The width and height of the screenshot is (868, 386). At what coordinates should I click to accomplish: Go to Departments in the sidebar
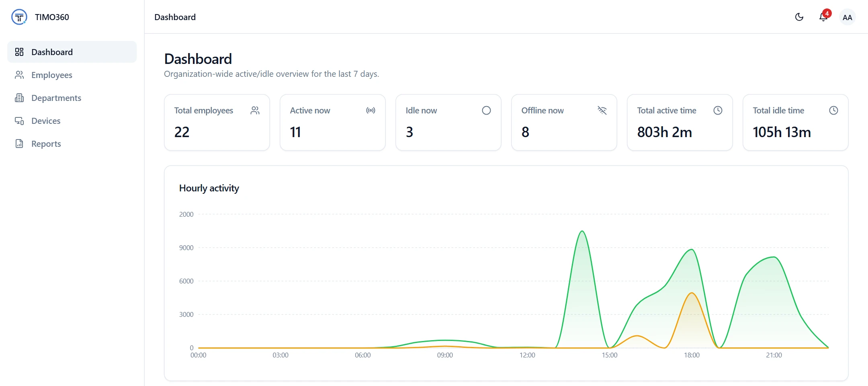(72, 98)
